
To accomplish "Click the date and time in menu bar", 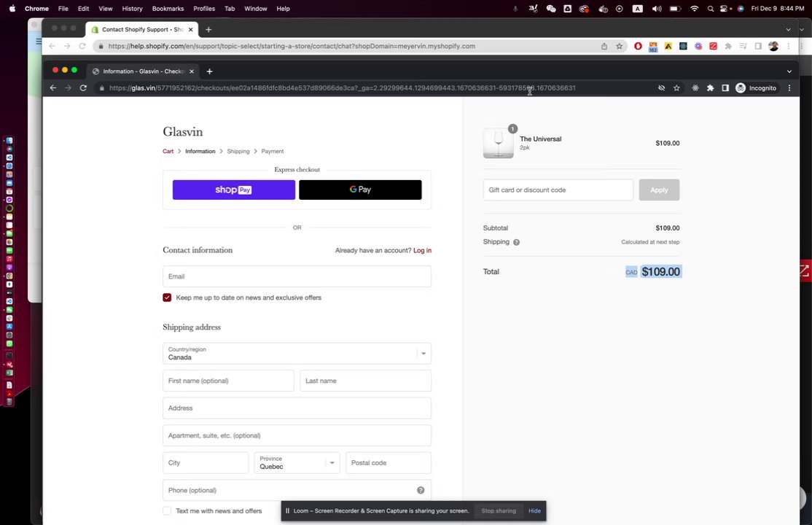I will click(777, 9).
